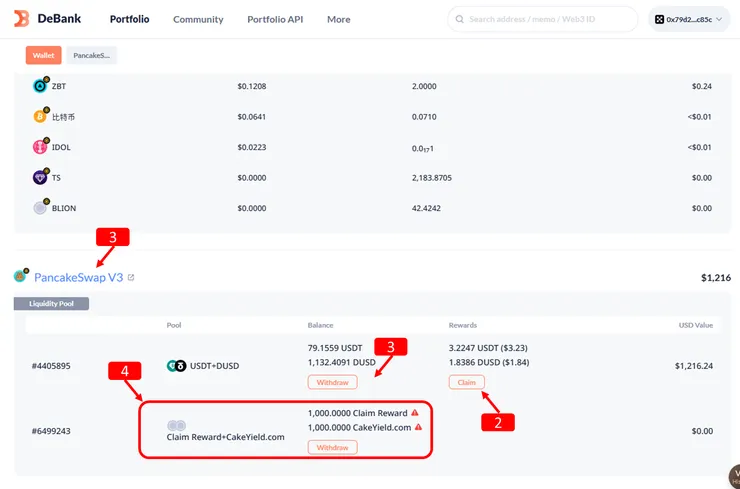Withdraw from the Claim Reward+CakeYield.com pool

(x=332, y=447)
